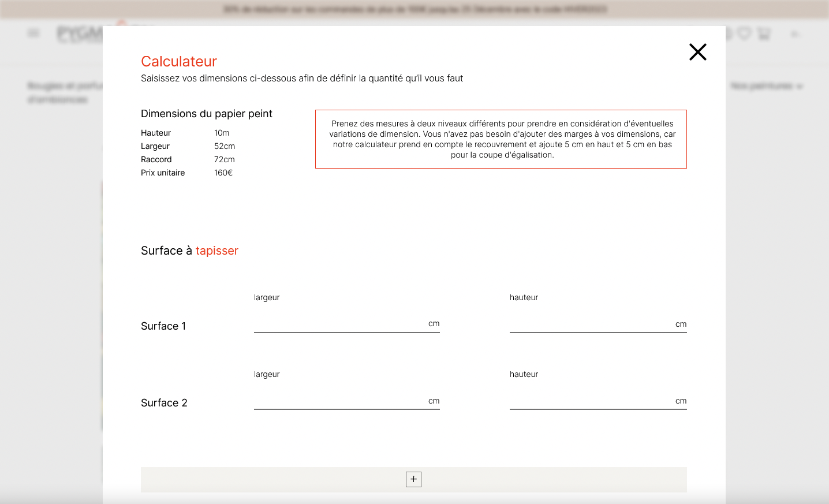
Task: Focus the Surface 2 largeur field
Action: coord(346,401)
